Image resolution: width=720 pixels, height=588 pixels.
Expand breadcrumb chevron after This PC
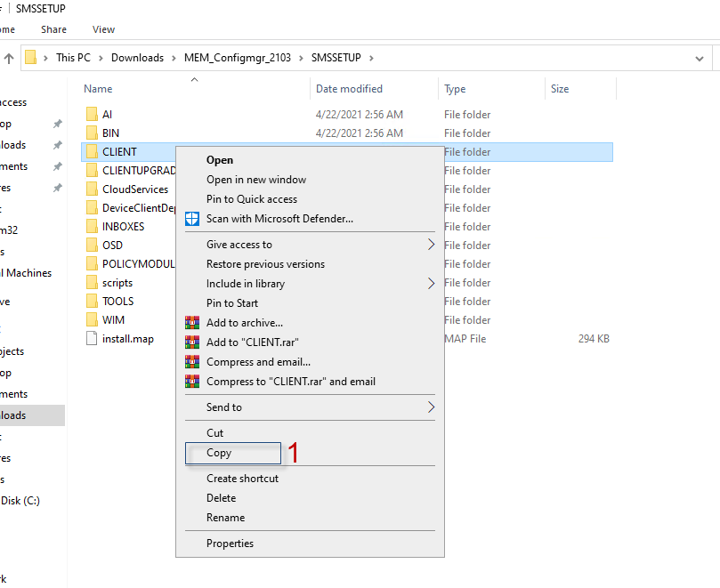(101, 58)
